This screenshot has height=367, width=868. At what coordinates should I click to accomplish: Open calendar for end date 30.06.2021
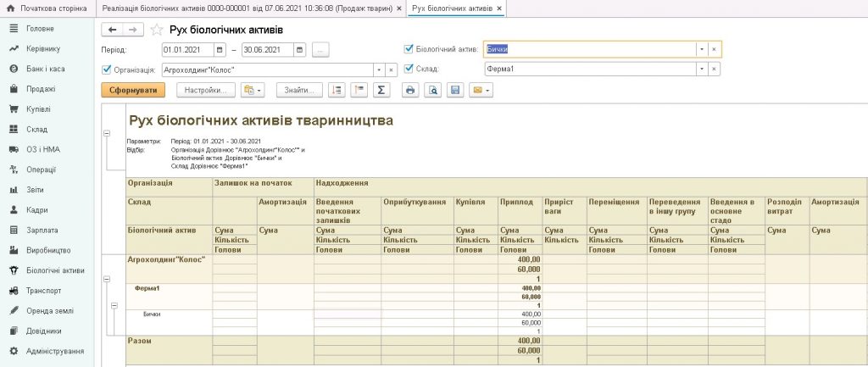pyautogui.click(x=299, y=50)
